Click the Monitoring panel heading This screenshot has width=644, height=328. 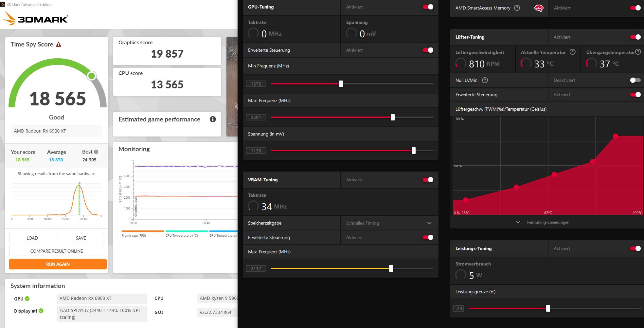[134, 149]
